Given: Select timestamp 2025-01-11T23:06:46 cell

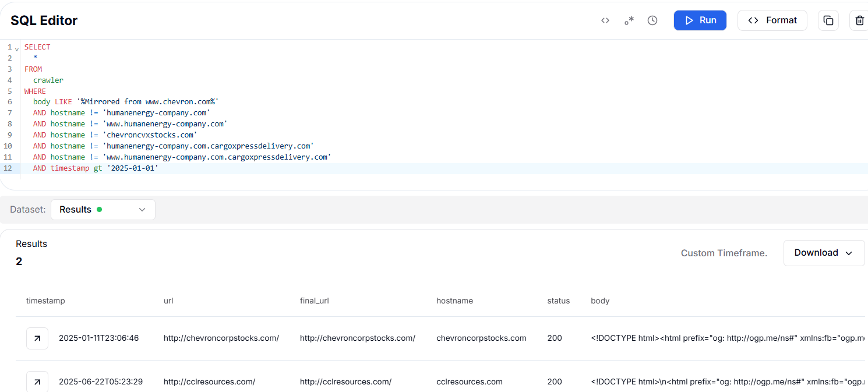Looking at the screenshot, I should [x=98, y=338].
